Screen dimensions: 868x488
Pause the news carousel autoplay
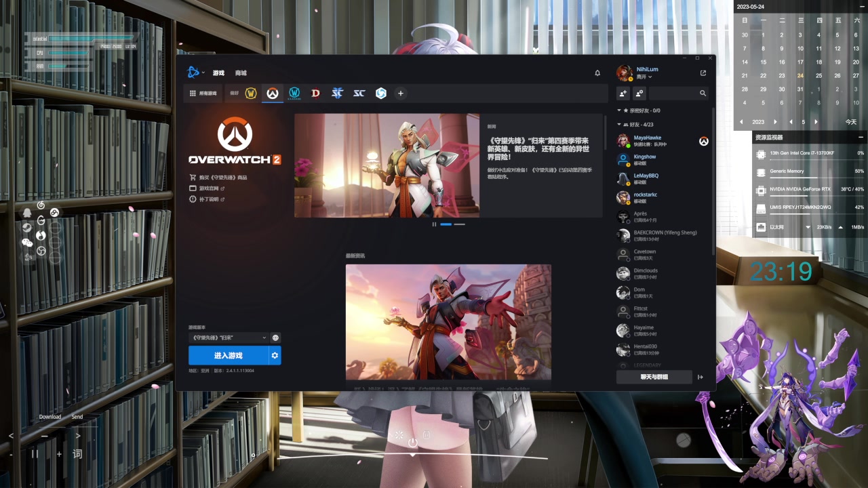pyautogui.click(x=434, y=224)
